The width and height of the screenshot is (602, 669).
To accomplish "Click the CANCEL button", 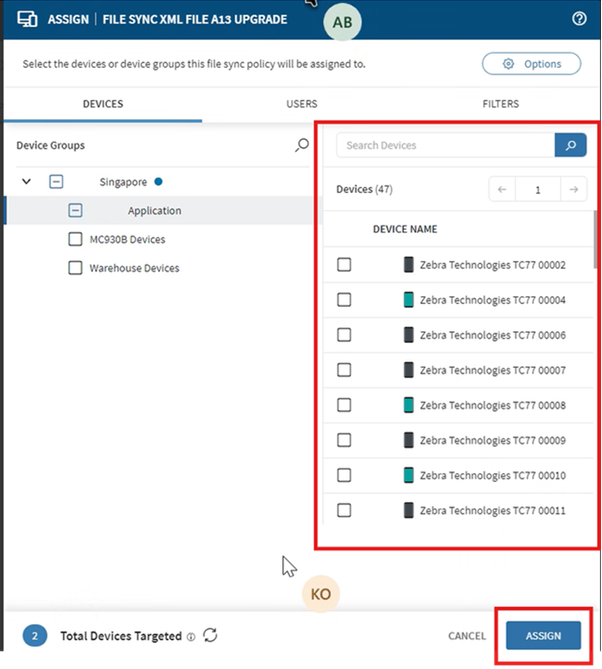I will click(467, 636).
